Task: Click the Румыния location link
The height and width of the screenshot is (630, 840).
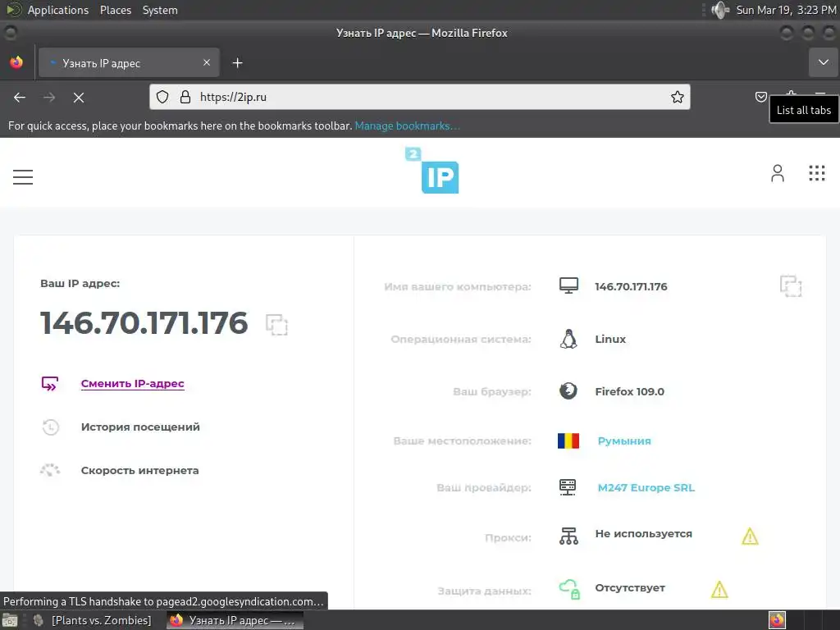Action: tap(624, 441)
